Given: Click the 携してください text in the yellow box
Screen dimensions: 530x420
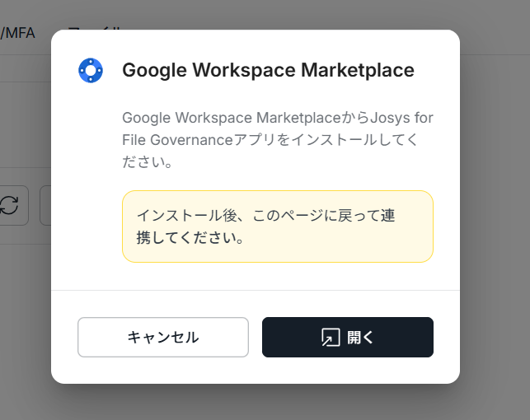Looking at the screenshot, I should tap(190, 237).
